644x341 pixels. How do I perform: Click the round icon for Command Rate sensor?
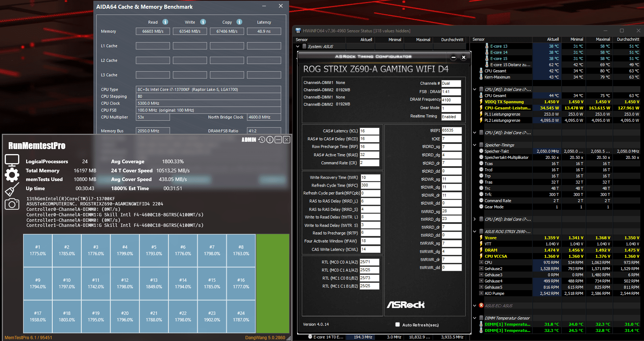[481, 201]
